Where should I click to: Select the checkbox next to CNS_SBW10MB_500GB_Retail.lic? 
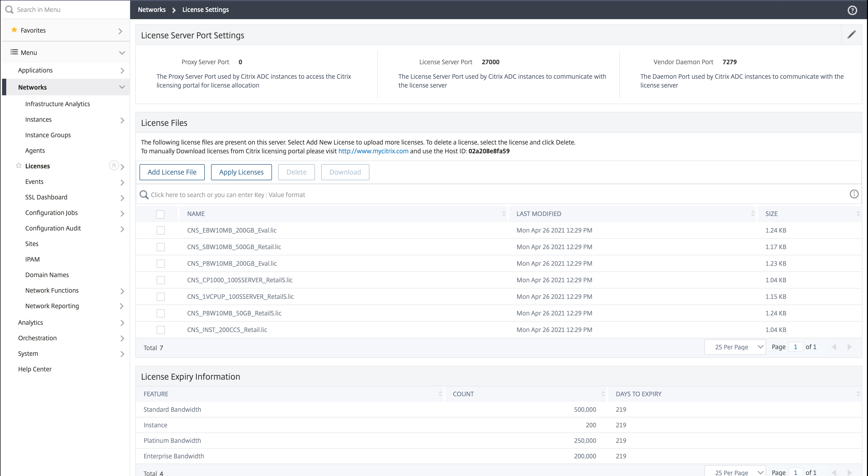161,247
